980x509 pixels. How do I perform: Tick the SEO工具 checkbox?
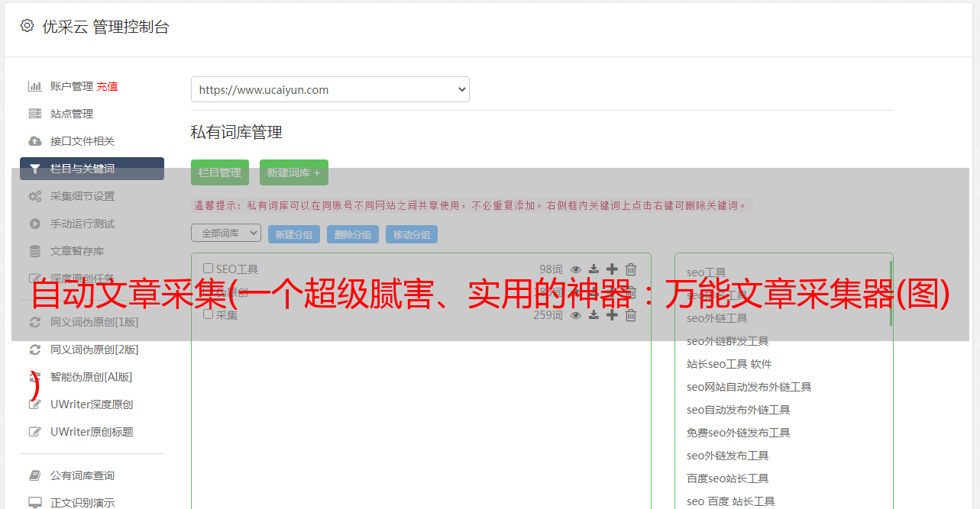(208, 269)
